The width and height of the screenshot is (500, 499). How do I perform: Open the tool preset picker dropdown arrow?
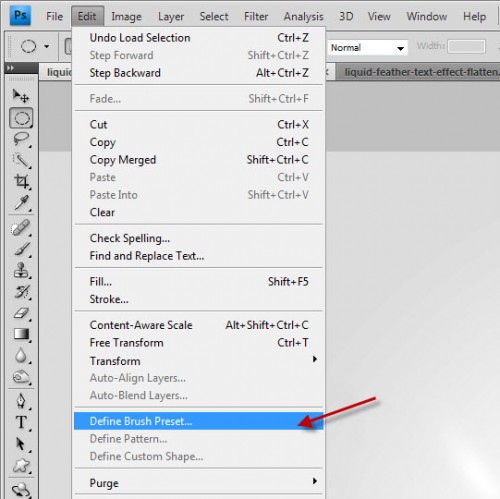tap(47, 46)
